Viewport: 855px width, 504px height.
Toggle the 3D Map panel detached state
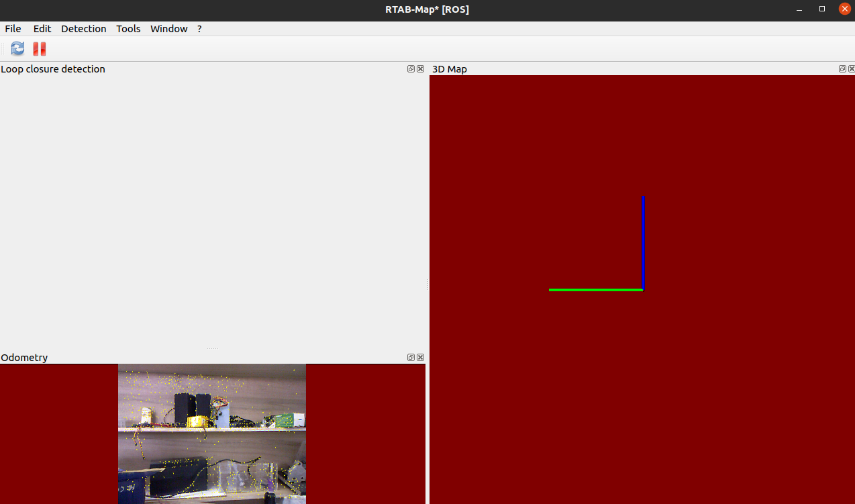[842, 68]
